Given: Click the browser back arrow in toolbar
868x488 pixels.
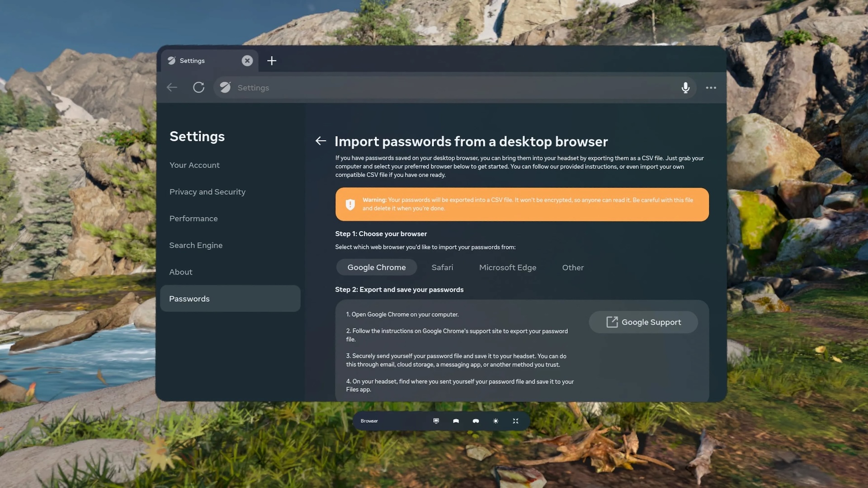Looking at the screenshot, I should point(172,88).
